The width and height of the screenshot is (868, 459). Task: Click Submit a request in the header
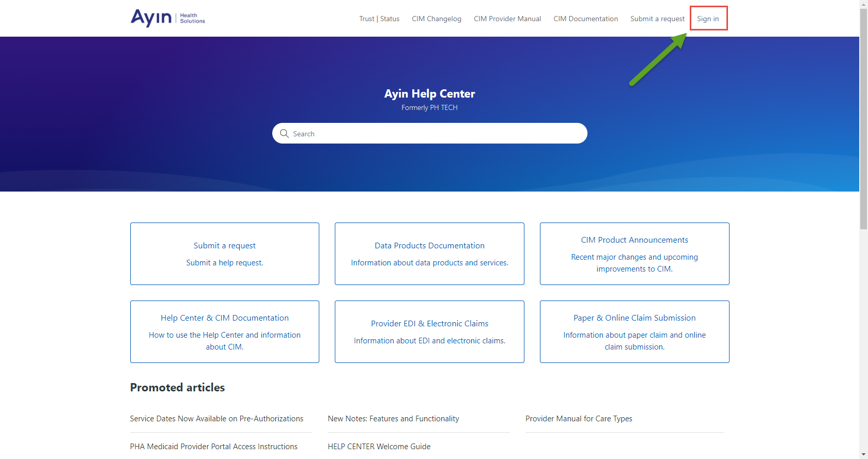pos(657,19)
